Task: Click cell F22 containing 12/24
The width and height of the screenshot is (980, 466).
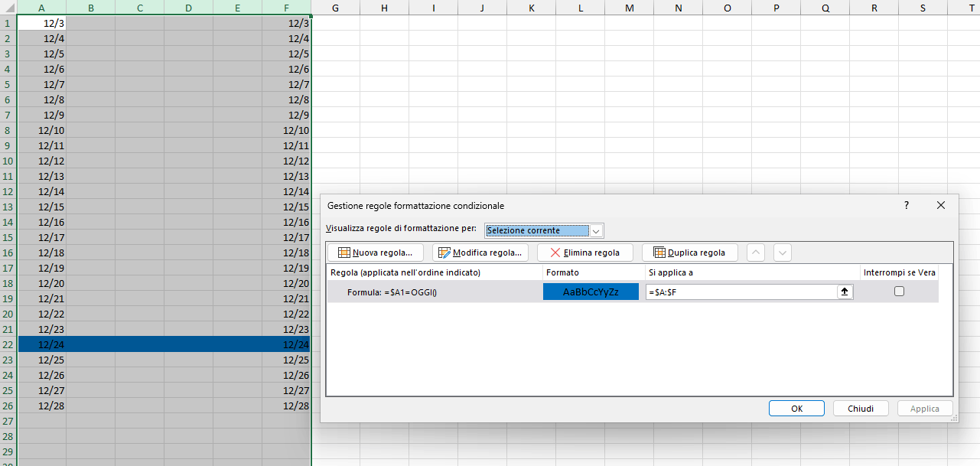Action: tap(286, 344)
